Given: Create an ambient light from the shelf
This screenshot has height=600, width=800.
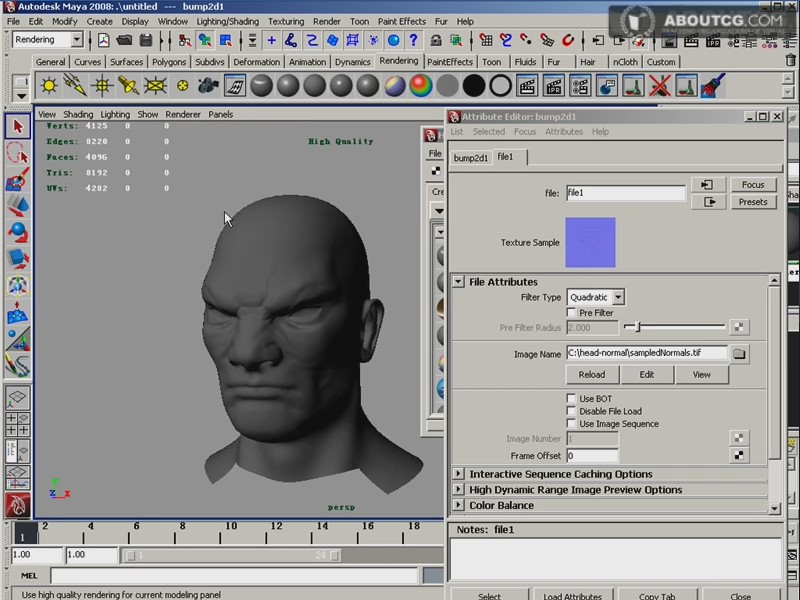Looking at the screenshot, I should tap(49, 85).
